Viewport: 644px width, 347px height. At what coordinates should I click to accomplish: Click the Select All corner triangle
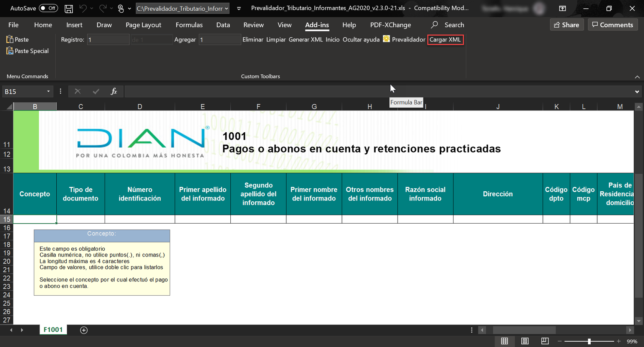[x=8, y=106]
